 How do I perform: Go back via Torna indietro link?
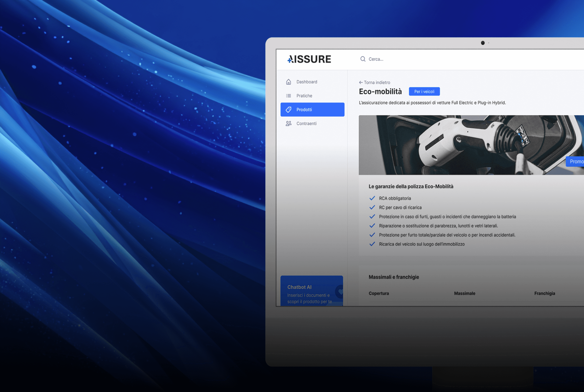pos(377,82)
